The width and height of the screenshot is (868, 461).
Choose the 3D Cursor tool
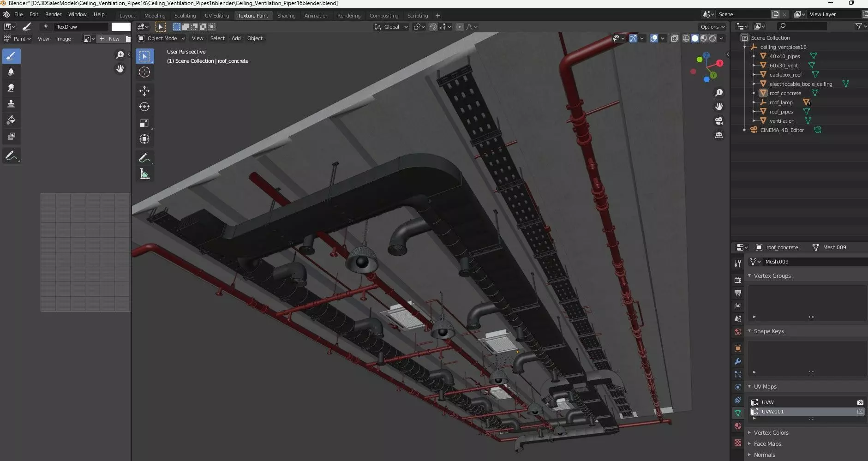click(x=144, y=72)
